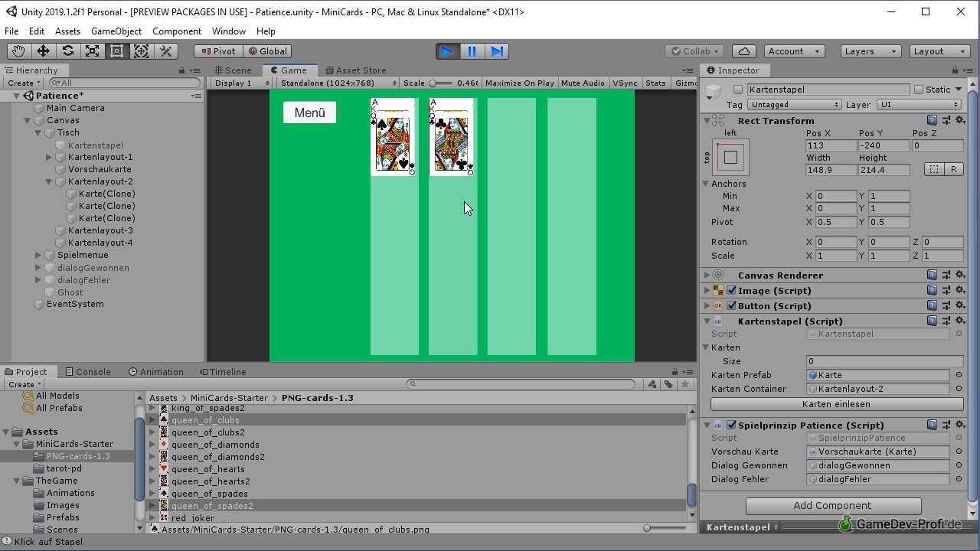Toggle Spielprinzip Patience script enabled

click(732, 425)
